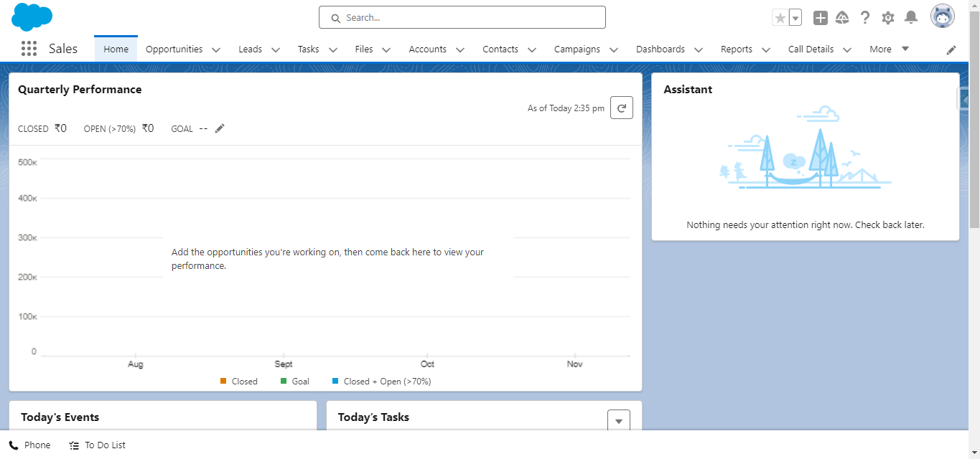Open the user profile avatar
The image size is (980, 459).
pos(943,16)
